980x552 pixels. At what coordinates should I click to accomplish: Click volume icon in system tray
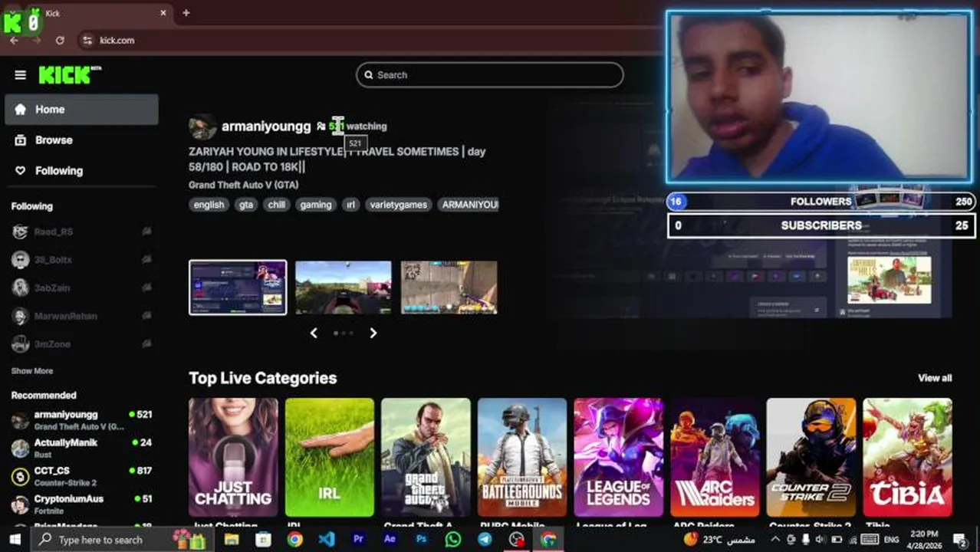(821, 540)
